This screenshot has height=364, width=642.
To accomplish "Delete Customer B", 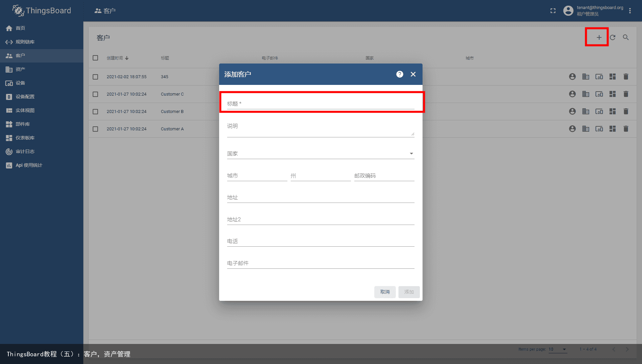I will tap(626, 111).
